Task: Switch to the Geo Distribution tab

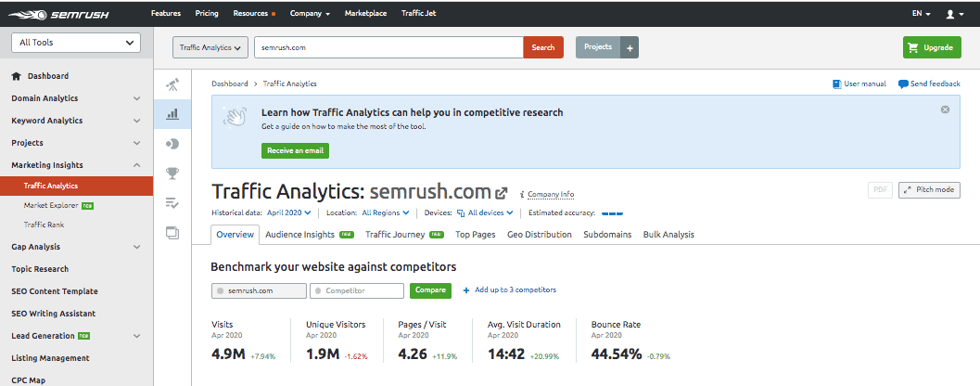Action: [540, 235]
